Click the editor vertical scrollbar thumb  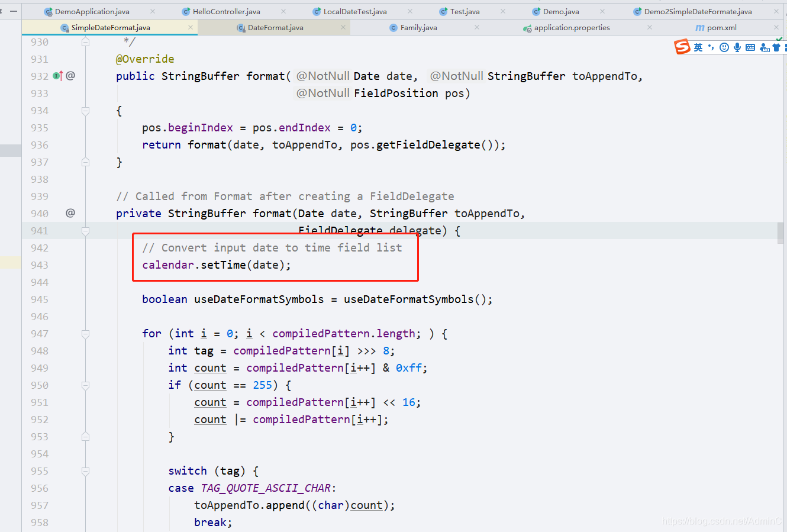pyautogui.click(x=780, y=233)
